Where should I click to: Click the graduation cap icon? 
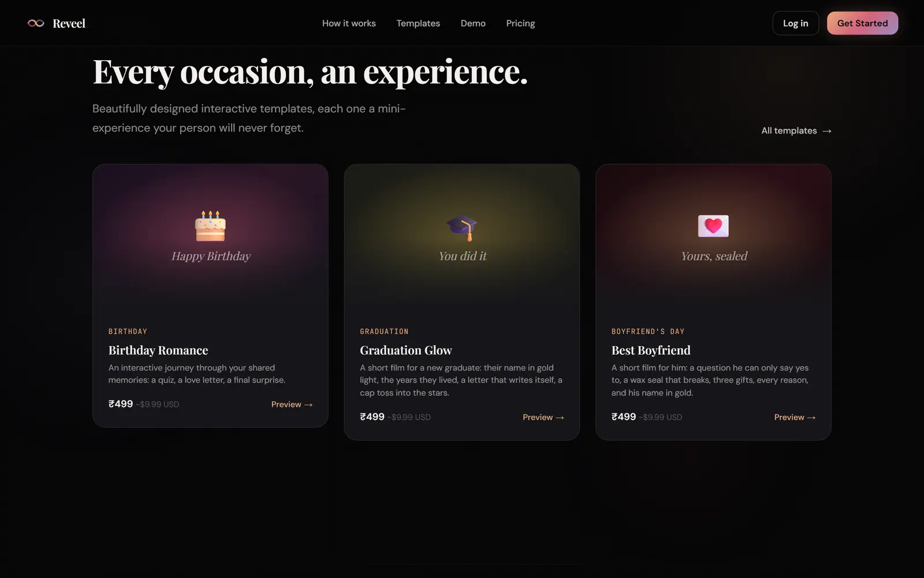pyautogui.click(x=462, y=228)
